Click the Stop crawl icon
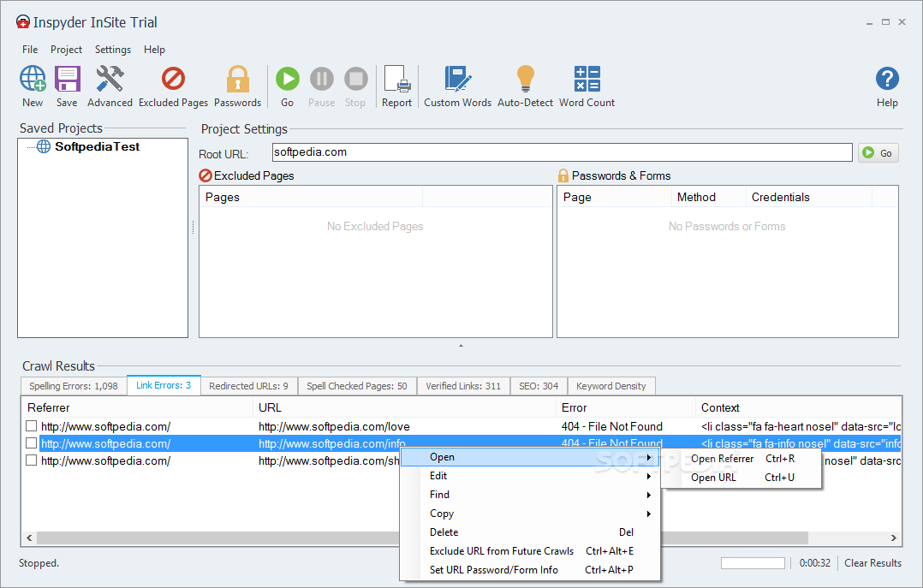Image resolution: width=923 pixels, height=588 pixels. tap(355, 86)
